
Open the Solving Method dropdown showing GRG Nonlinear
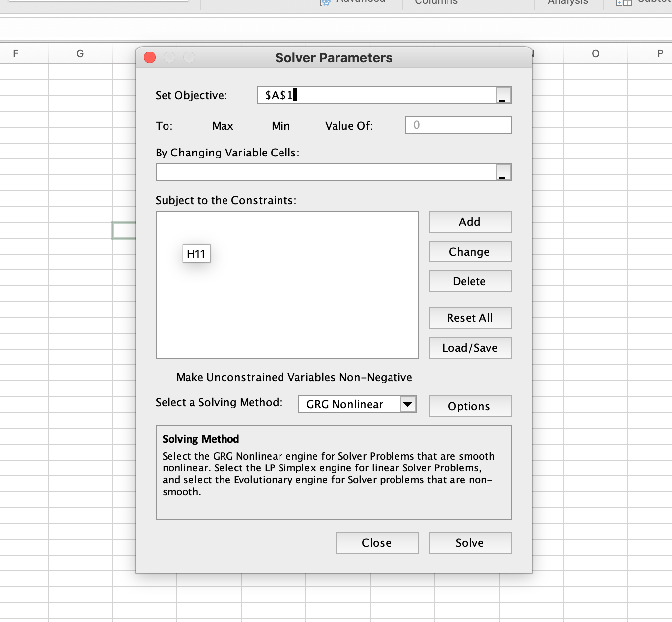pos(352,404)
